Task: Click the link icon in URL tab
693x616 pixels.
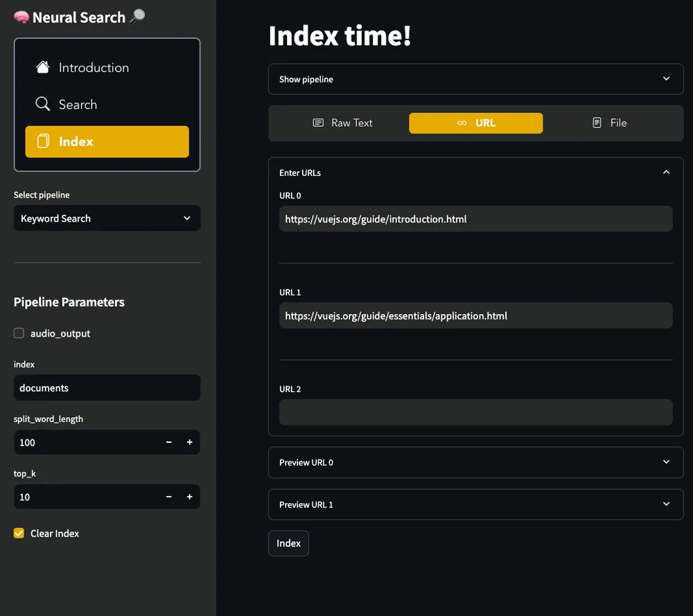Action: pos(462,123)
